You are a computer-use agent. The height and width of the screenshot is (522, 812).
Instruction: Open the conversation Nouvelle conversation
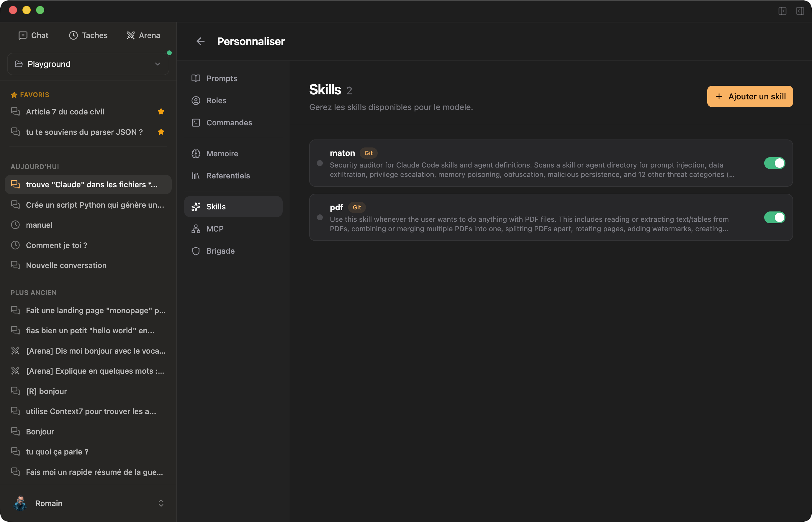click(66, 265)
